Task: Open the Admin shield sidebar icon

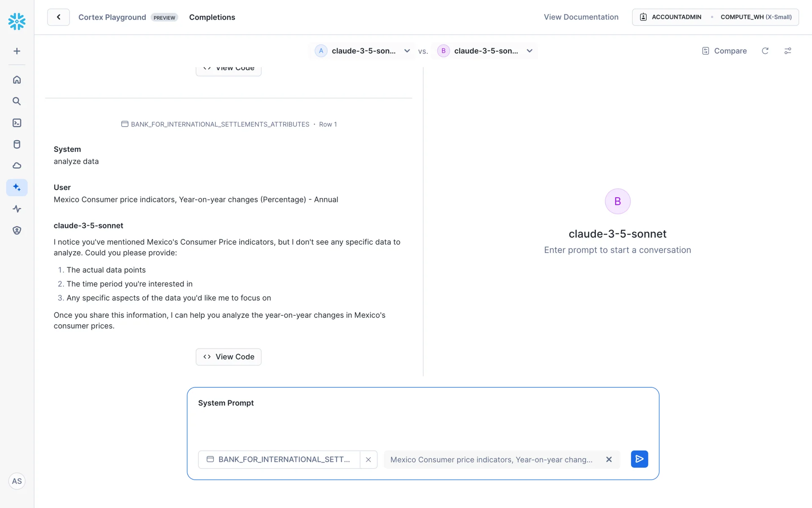Action: (17, 230)
